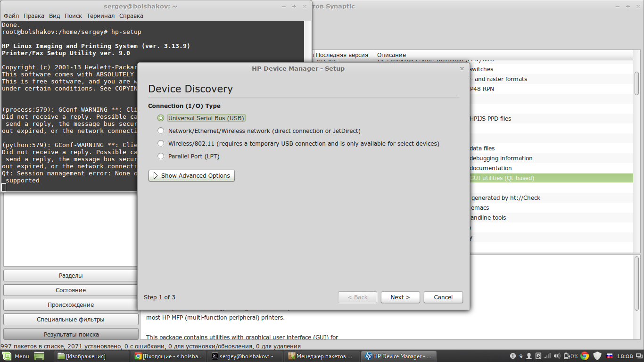
Task: Click window list icon right of clock
Action: [639, 356]
